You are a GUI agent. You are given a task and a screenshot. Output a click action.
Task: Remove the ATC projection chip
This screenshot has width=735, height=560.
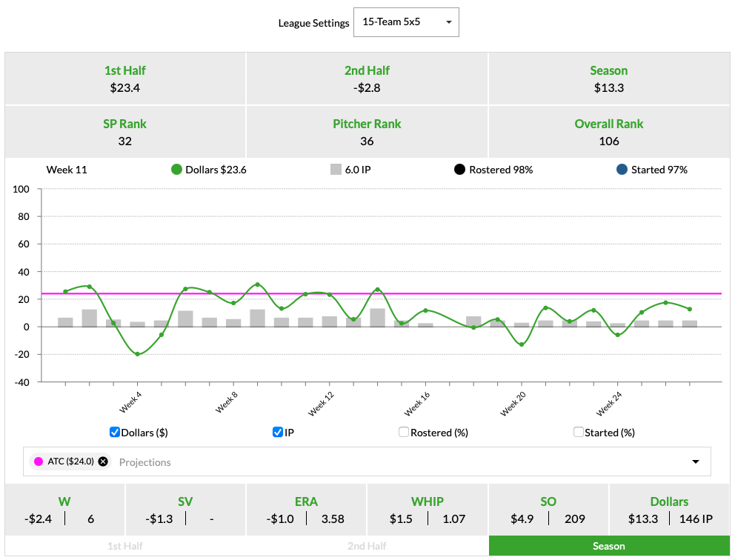103,461
